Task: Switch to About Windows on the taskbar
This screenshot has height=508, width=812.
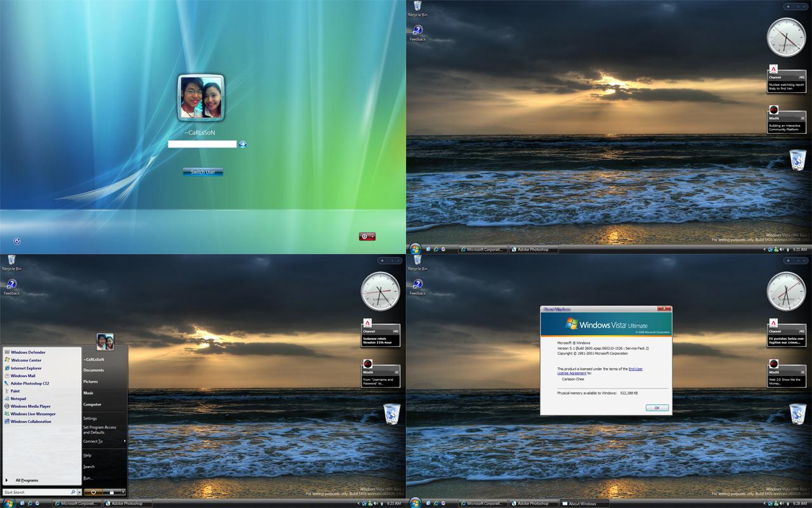Action: (x=582, y=504)
